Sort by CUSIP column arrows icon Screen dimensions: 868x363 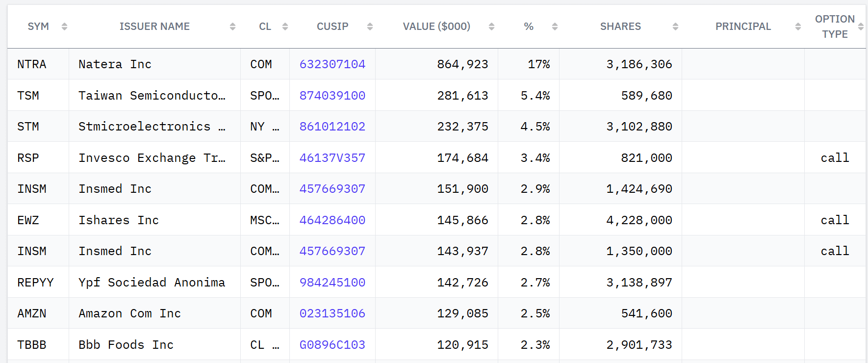(370, 26)
